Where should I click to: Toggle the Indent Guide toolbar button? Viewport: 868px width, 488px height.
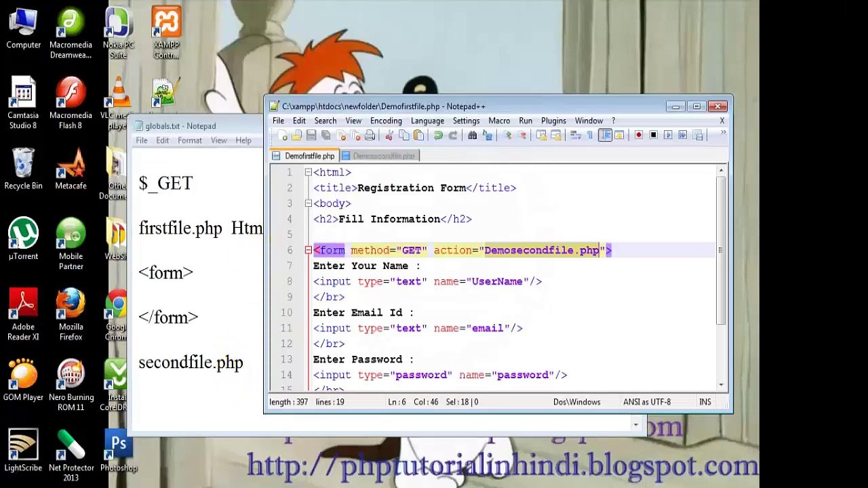click(606, 136)
